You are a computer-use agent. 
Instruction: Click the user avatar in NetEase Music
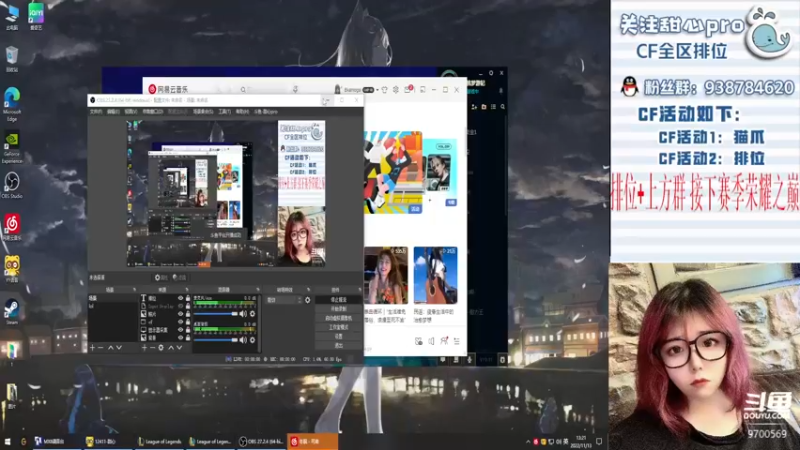click(x=337, y=89)
